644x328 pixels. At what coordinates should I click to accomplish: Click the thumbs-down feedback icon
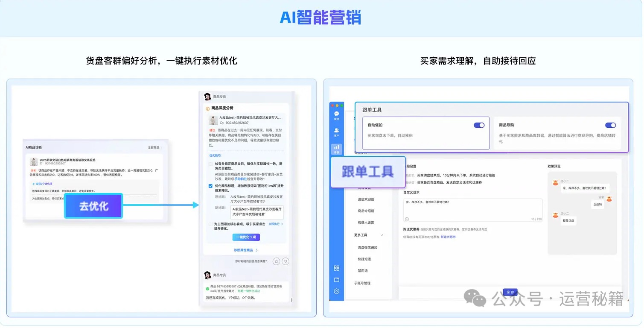(x=286, y=261)
